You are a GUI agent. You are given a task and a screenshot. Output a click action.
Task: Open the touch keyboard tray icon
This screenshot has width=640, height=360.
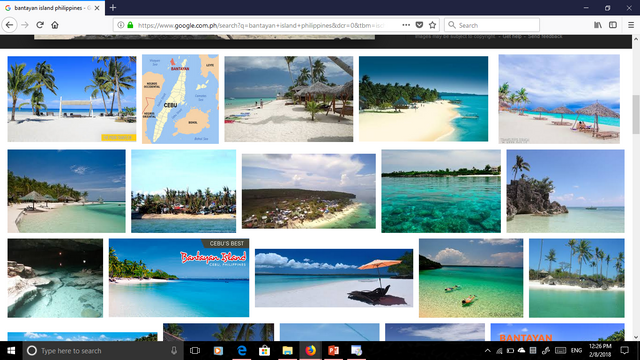560,351
